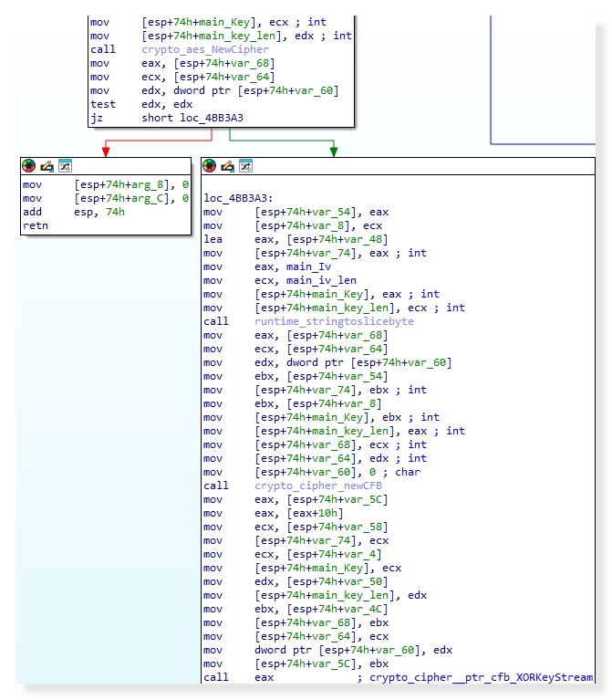Click the crypto_cipher_newCFB call target

click(306, 486)
